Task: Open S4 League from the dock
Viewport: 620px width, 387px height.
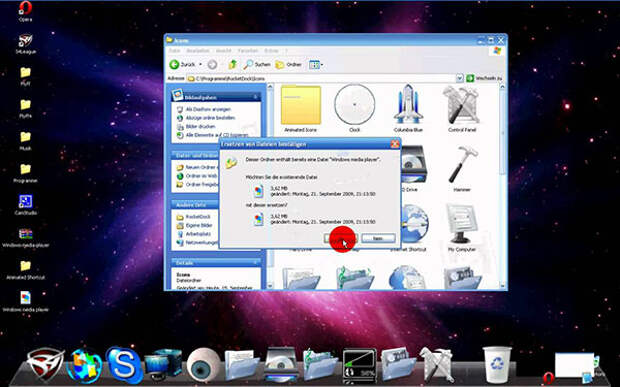Action: point(45,364)
